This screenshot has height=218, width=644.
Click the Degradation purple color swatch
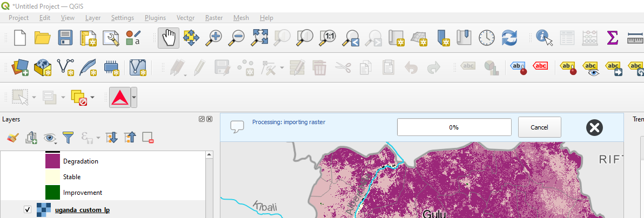pyautogui.click(x=52, y=161)
